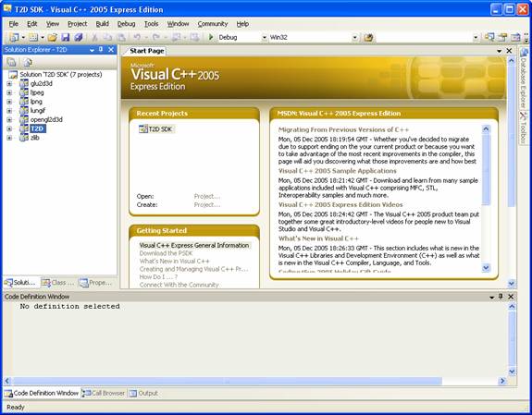Switch to the Output tab
The image size is (532, 415).
pyautogui.click(x=143, y=394)
